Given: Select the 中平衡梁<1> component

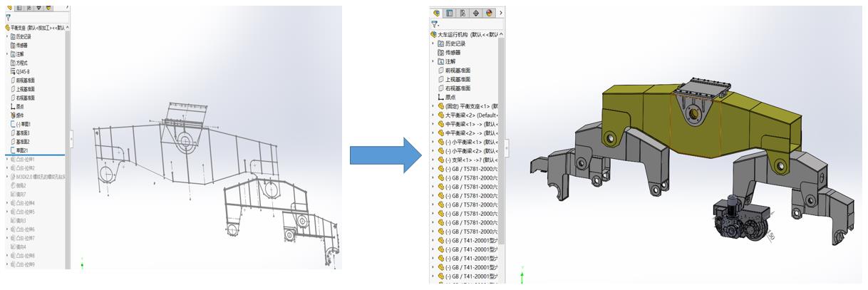Looking at the screenshot, I should [x=463, y=124].
